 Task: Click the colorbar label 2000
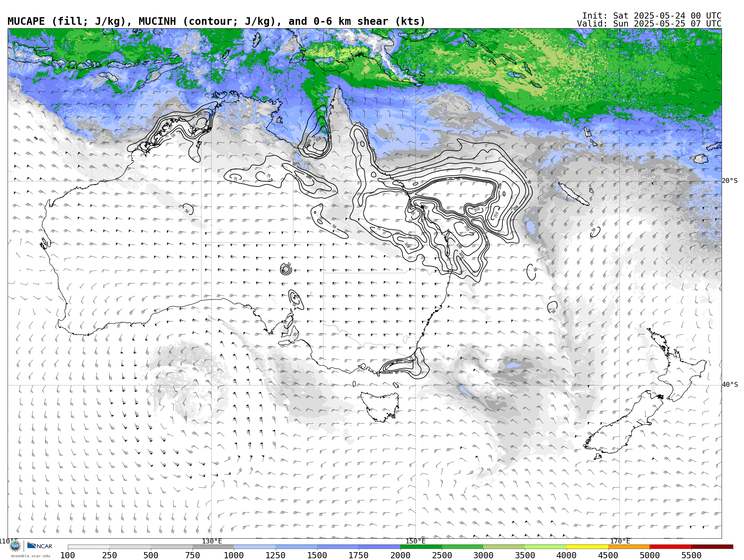(400, 555)
